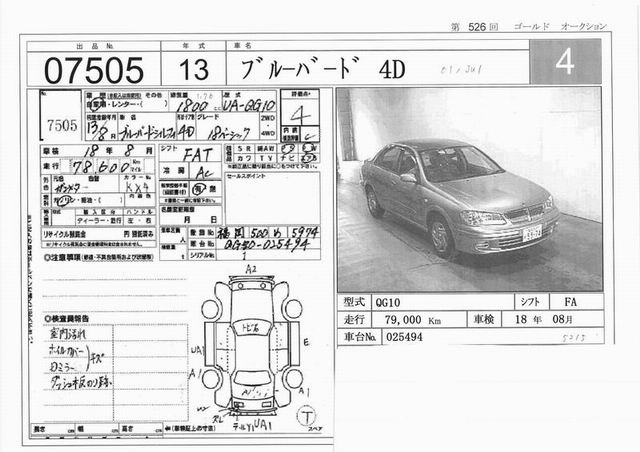The image size is (640, 452).
Task: Click the inspector note 室内汚れ
Action: (68, 334)
